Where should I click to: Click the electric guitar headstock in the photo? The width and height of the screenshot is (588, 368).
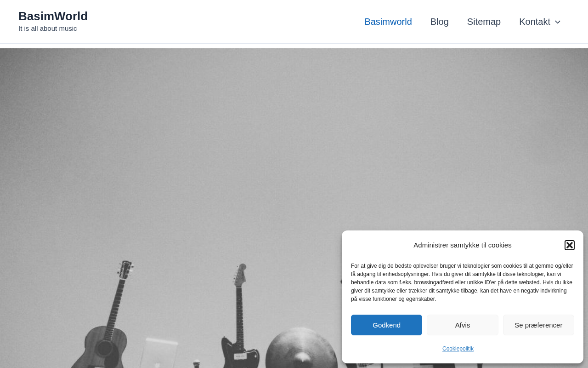pyautogui.click(x=240, y=274)
